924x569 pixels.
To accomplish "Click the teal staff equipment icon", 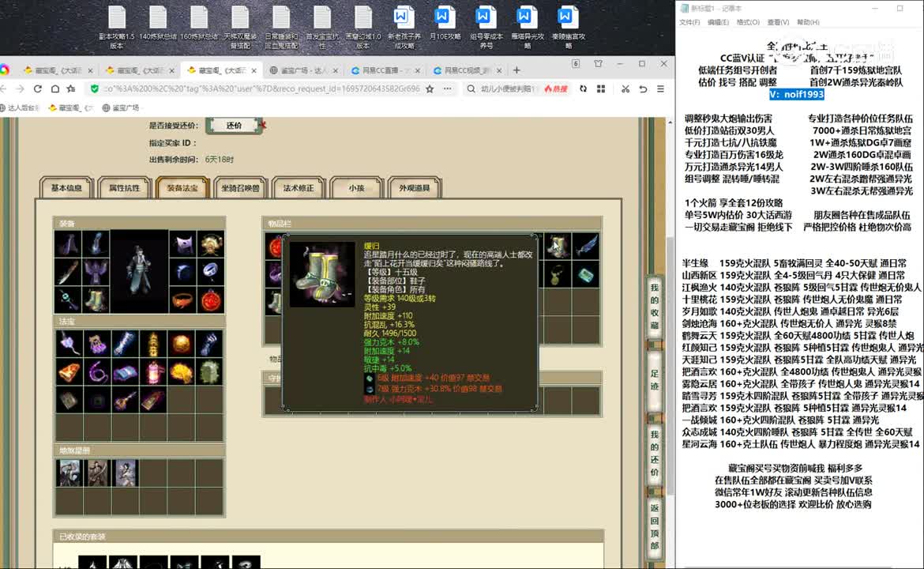I will [x=68, y=300].
